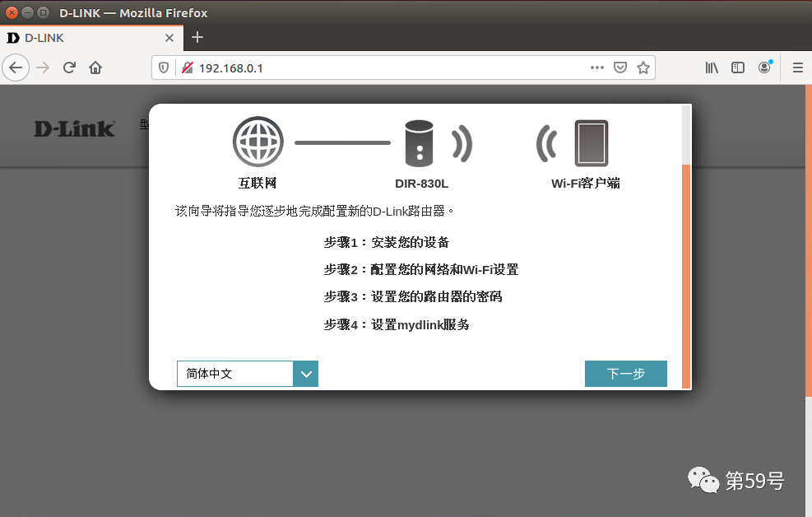
Task: Click the Firefox Account icon
Action: click(x=764, y=68)
